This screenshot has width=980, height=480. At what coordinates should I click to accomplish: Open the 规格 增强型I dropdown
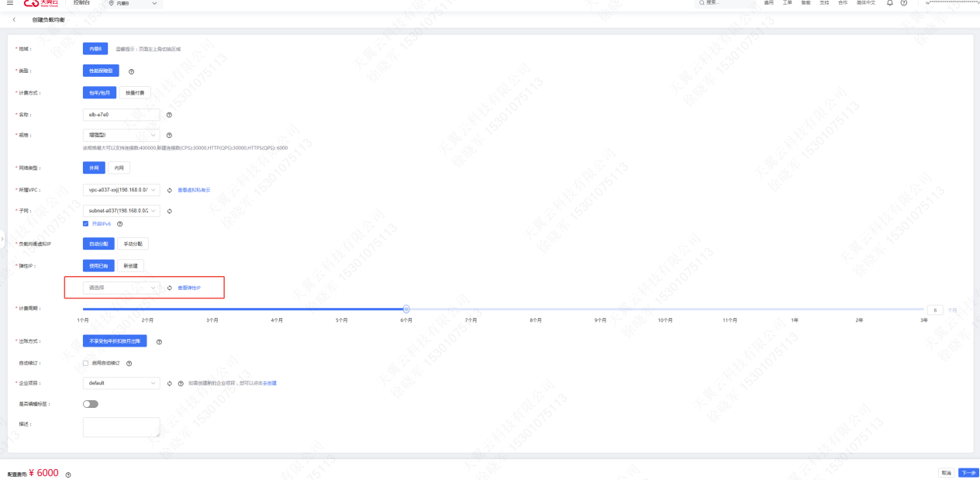(x=121, y=135)
